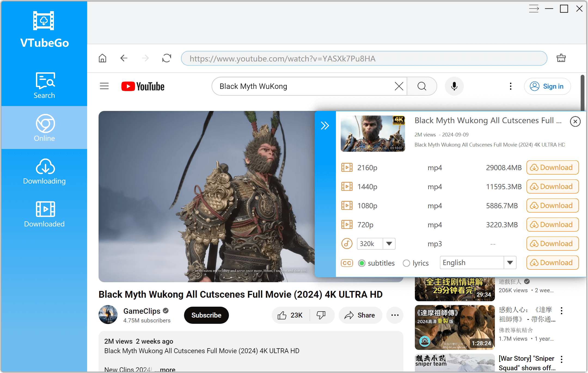
Task: Clear the Black Myth WuKong search text
Action: [399, 86]
